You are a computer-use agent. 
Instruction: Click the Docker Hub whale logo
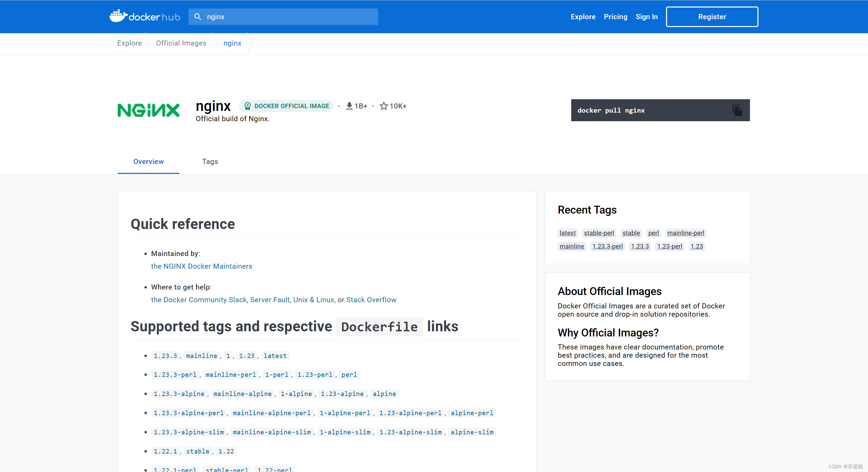(x=118, y=16)
